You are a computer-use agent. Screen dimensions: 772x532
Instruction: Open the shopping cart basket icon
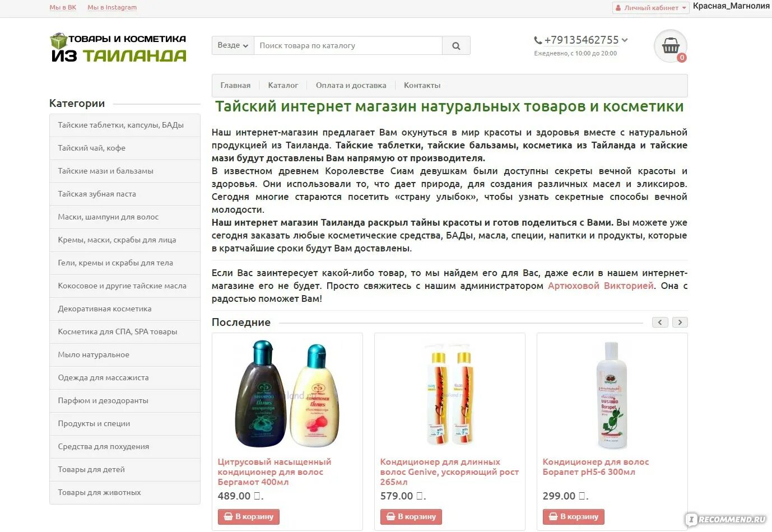[671, 46]
